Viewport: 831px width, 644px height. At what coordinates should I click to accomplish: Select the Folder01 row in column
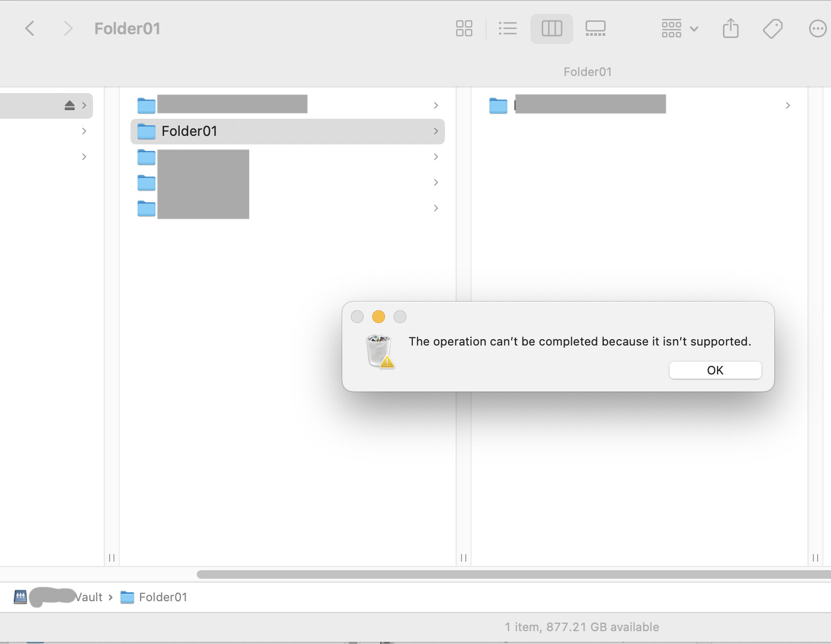pyautogui.click(x=288, y=131)
